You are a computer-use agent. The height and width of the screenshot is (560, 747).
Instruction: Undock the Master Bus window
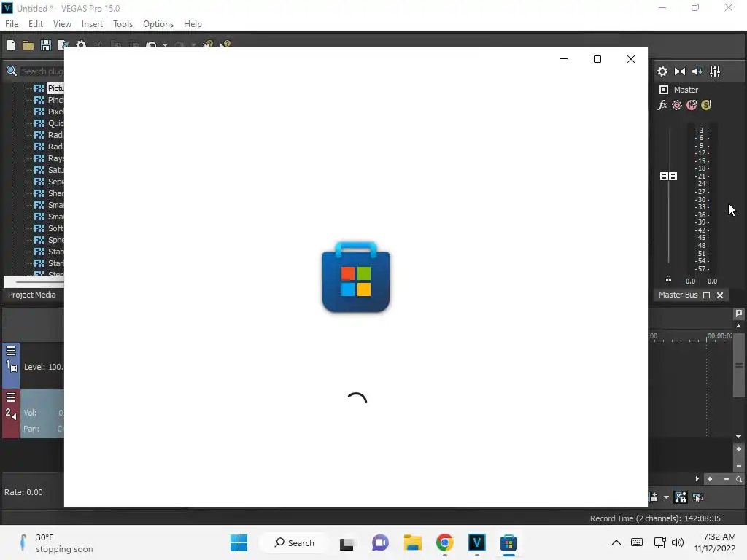[x=706, y=295]
